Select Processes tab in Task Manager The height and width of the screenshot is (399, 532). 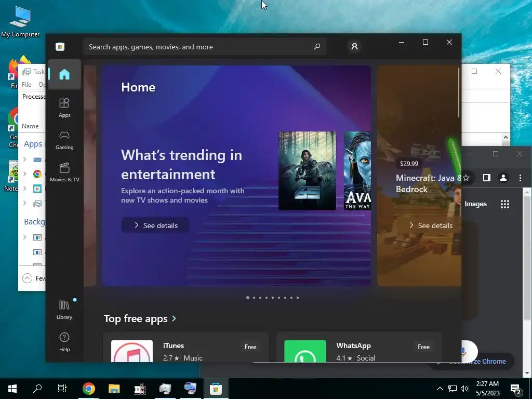pos(34,97)
